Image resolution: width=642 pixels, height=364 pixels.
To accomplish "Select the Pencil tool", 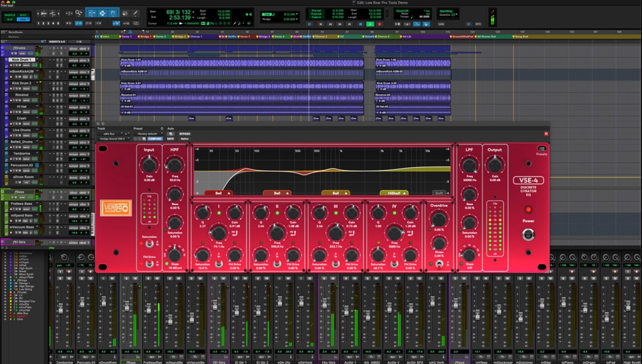I will [135, 13].
